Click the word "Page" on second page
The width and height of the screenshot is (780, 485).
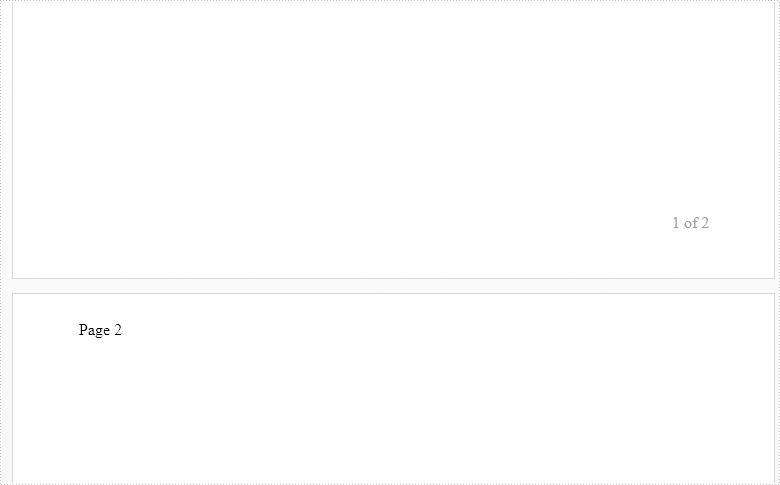(x=94, y=330)
